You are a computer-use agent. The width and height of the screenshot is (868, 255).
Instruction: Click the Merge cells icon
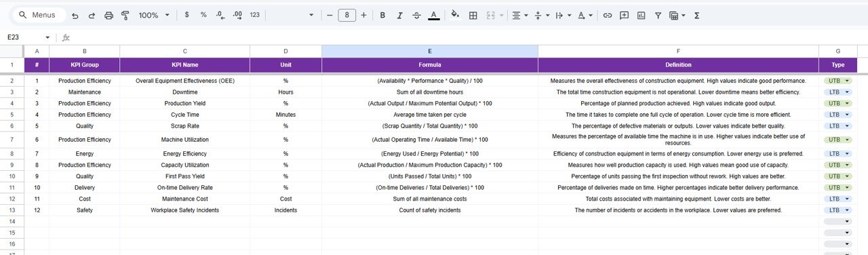491,15
